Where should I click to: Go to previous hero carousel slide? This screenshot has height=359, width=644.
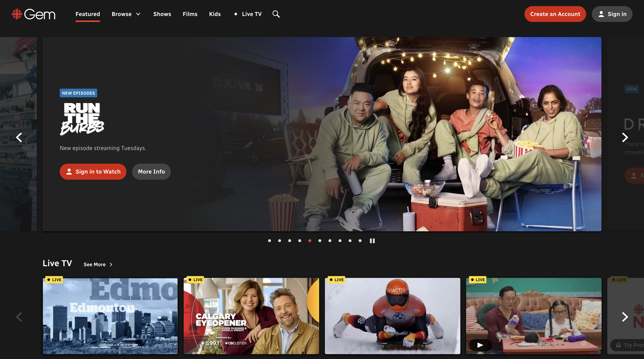pos(19,137)
